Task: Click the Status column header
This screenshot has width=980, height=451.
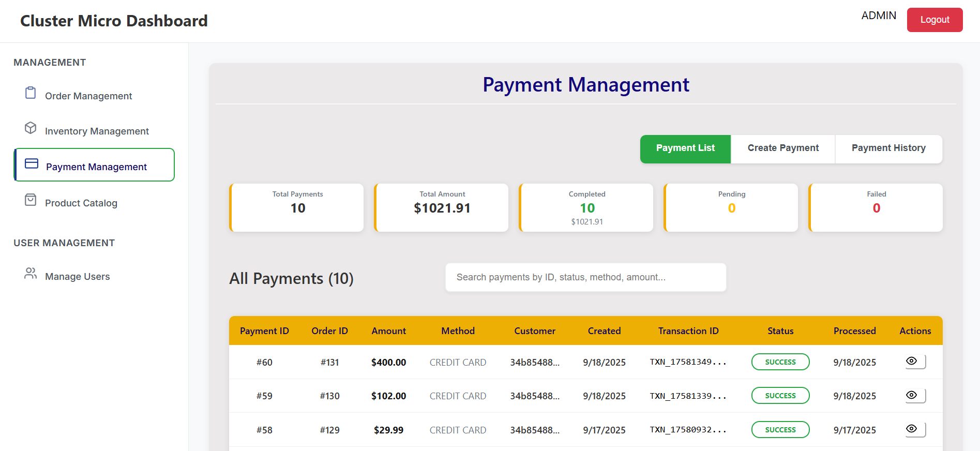Action: tap(780, 331)
